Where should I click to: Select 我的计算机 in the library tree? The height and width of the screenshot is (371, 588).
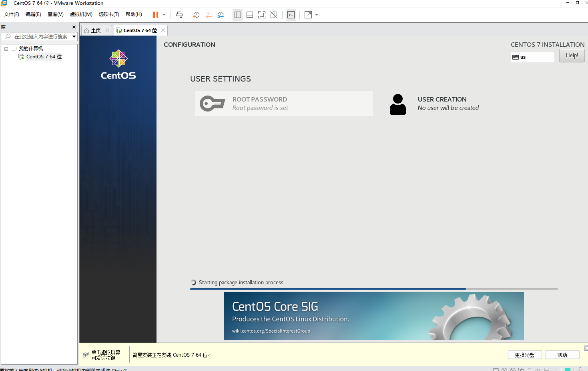point(30,49)
